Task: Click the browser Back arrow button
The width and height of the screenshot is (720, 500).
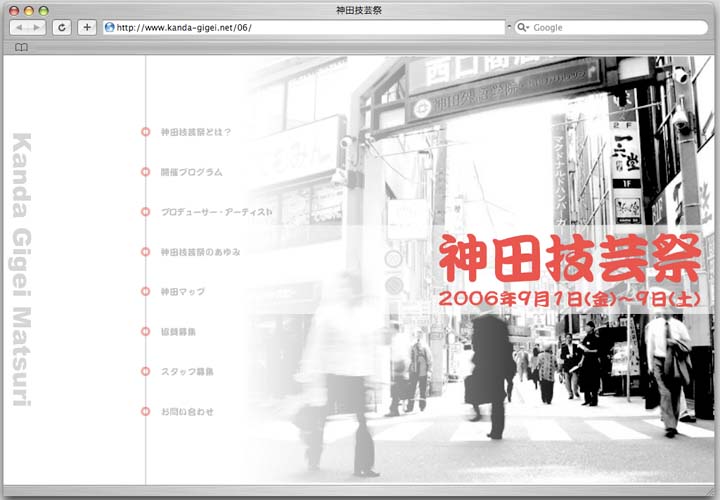Action: [17, 27]
